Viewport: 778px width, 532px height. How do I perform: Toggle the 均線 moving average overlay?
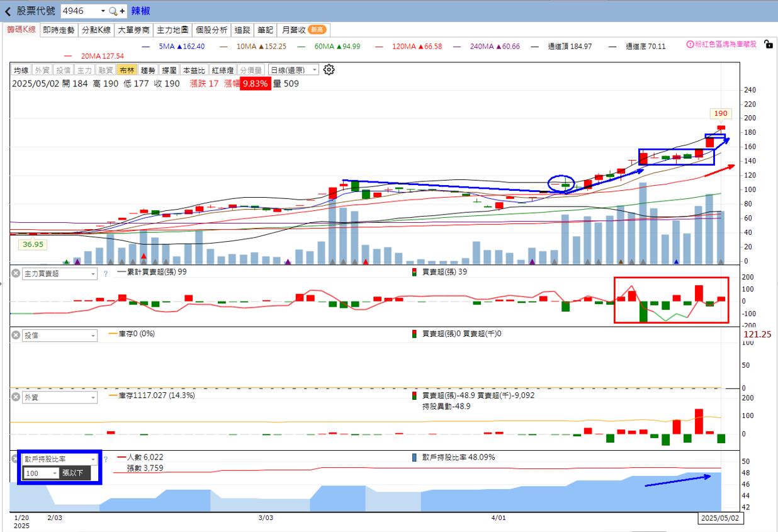coord(21,70)
